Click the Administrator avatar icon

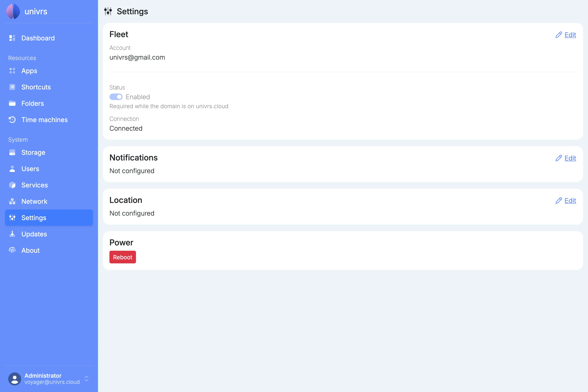(15, 379)
